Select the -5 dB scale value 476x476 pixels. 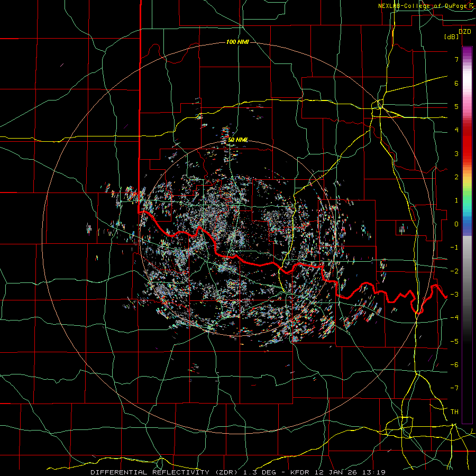point(454,341)
